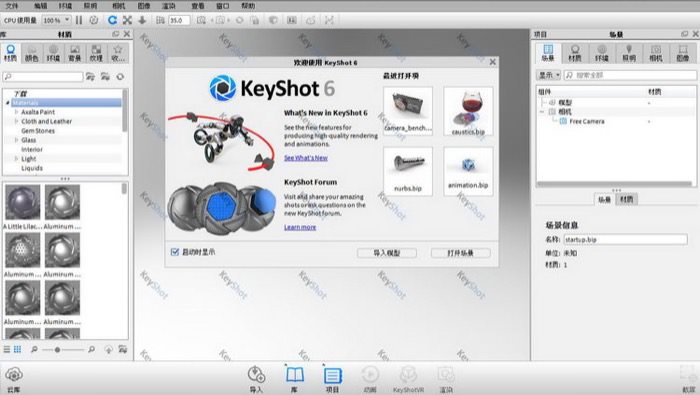
Task: Open the caustics.bip recent file thumbnail
Action: point(468,111)
